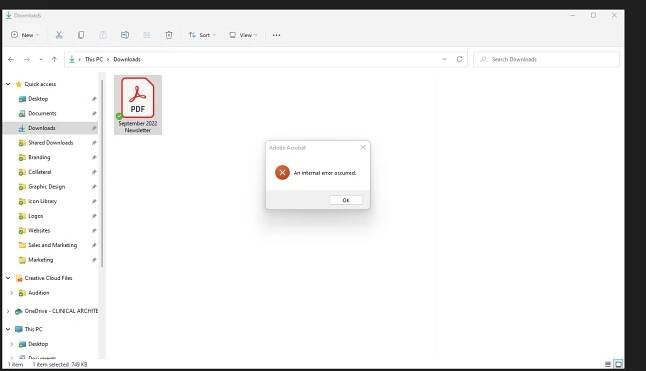Collapse the This PC section

click(x=8, y=329)
